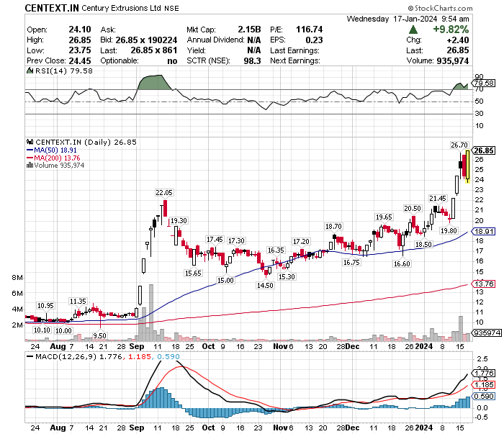Viewport: 504px width, 434px height.
Task: Click the 17.45 price label
Action: (x=215, y=240)
